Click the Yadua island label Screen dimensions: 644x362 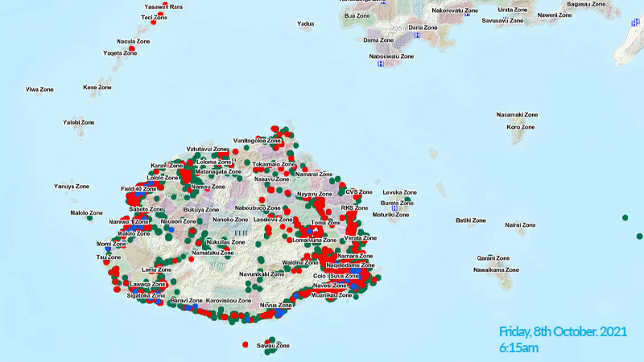pyautogui.click(x=306, y=24)
